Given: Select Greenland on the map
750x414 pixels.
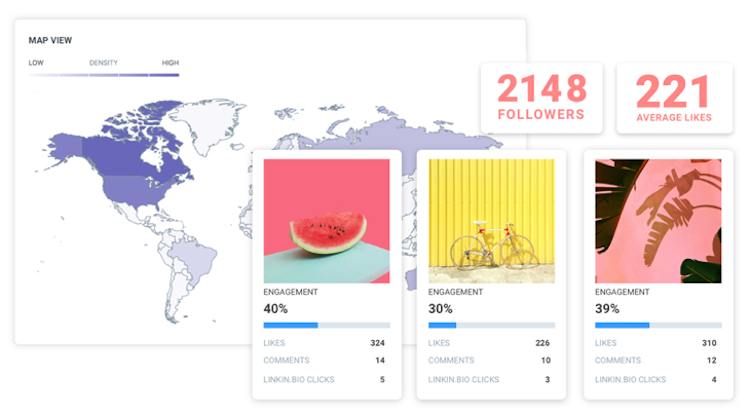Looking at the screenshot, I should 206,122.
